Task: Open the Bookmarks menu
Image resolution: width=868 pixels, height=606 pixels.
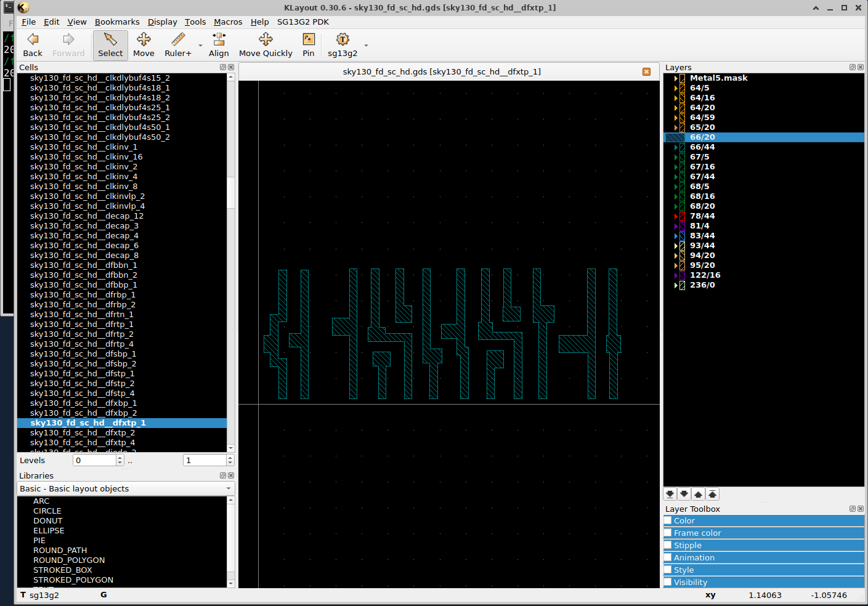Action: pyautogui.click(x=117, y=22)
